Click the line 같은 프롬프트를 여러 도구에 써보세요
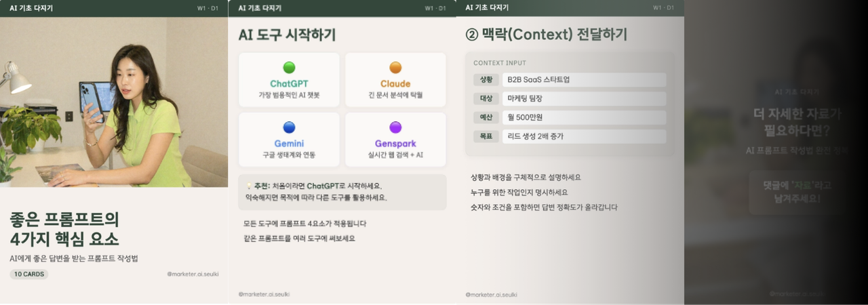 (299, 239)
